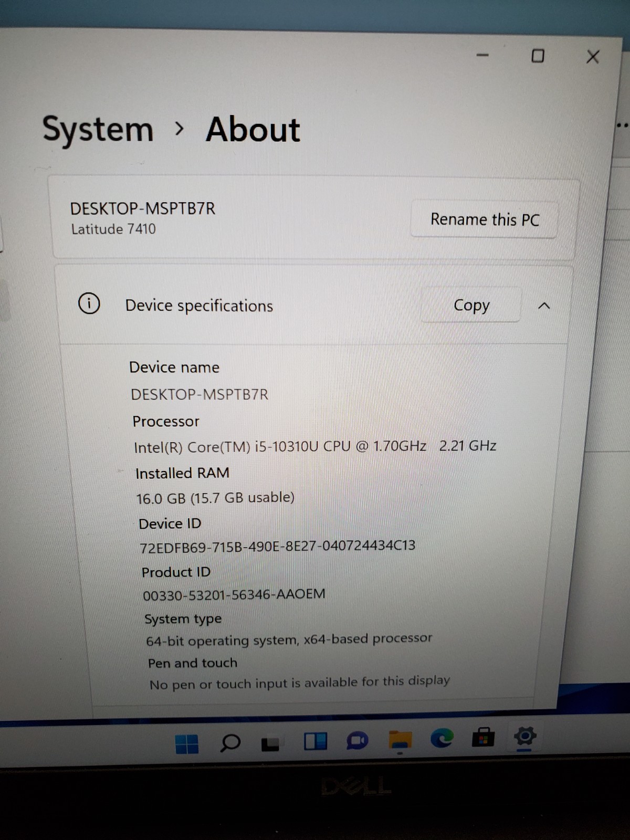Open Task View on the taskbar
Image resolution: width=630 pixels, height=840 pixels.
[x=271, y=743]
